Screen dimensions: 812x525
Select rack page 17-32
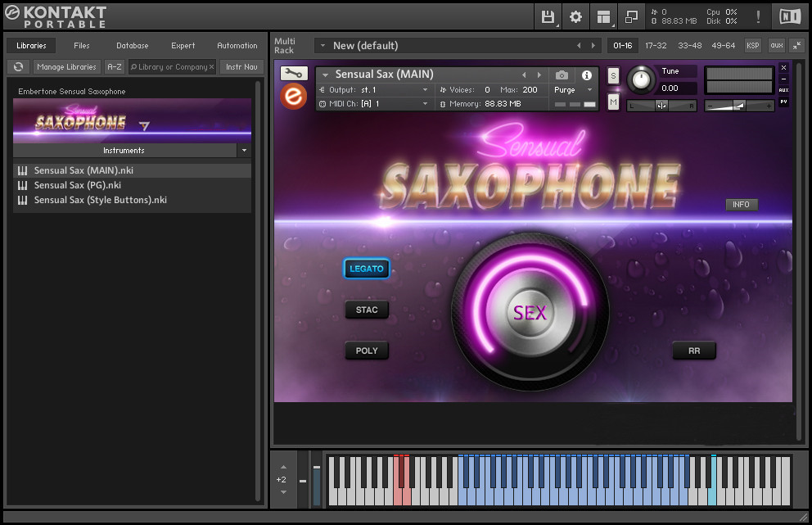(x=656, y=46)
